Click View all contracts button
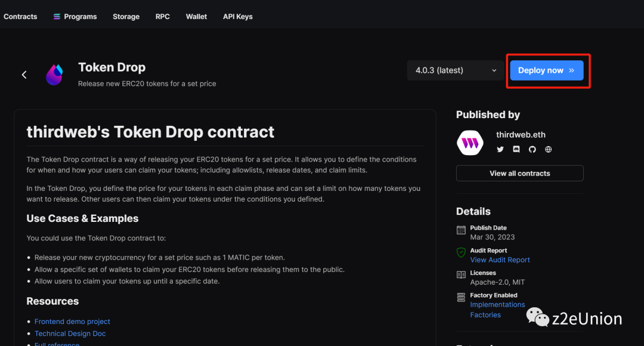 (519, 174)
